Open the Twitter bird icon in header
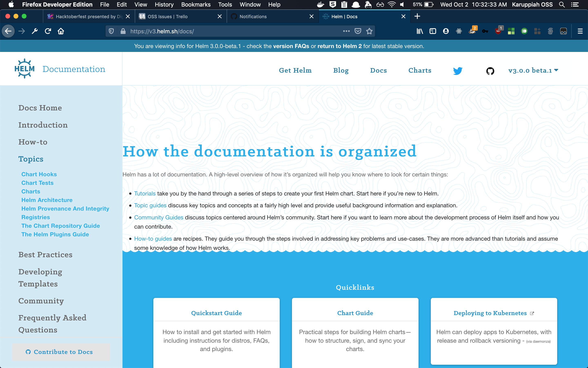 click(458, 71)
